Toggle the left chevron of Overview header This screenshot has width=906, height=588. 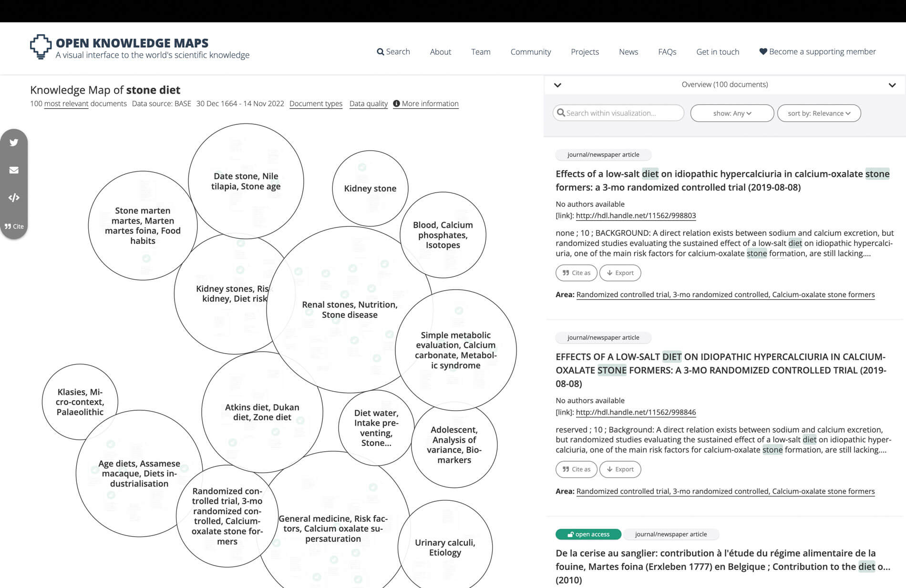pos(557,85)
